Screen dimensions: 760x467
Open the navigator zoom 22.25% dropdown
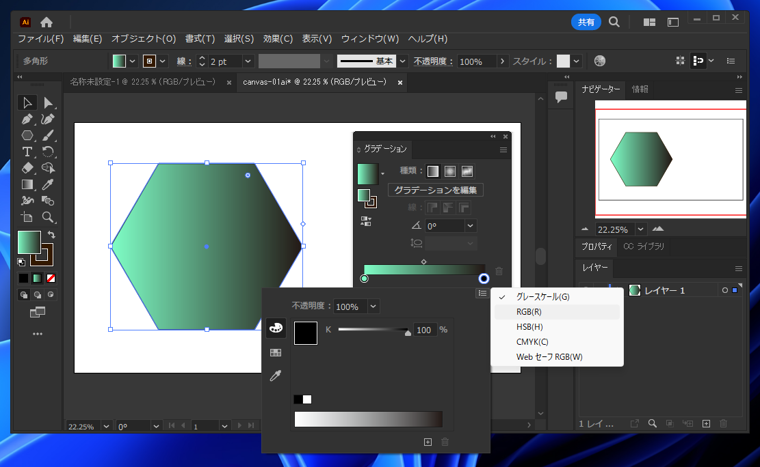point(641,229)
